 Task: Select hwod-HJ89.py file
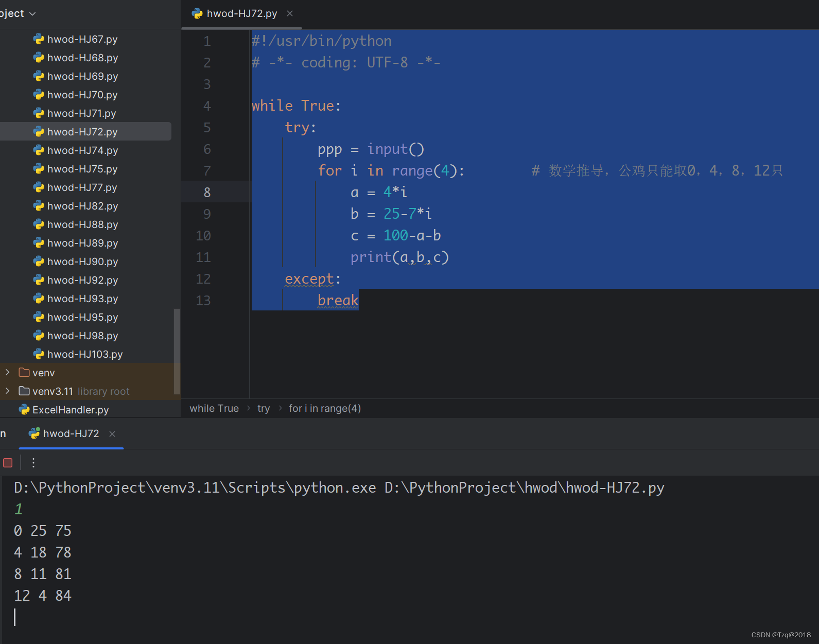82,243
